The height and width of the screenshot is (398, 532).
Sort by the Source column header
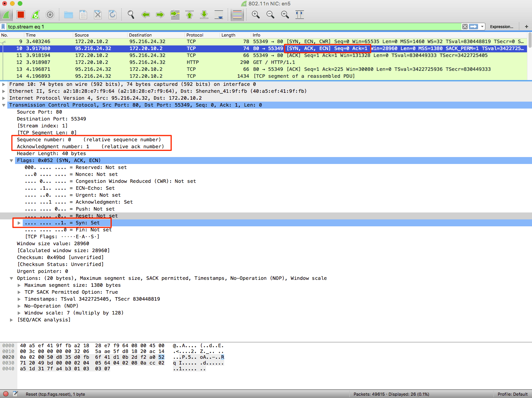pos(100,35)
